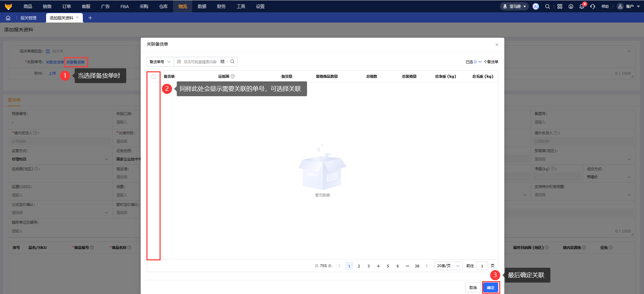Open the 成交方式 市场价 dropdown

[x=609, y=177]
